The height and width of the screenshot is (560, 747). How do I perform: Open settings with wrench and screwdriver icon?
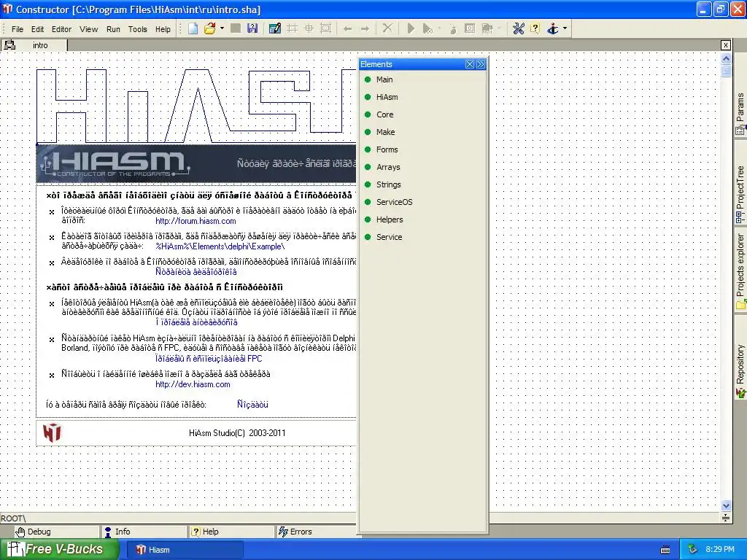point(519,28)
